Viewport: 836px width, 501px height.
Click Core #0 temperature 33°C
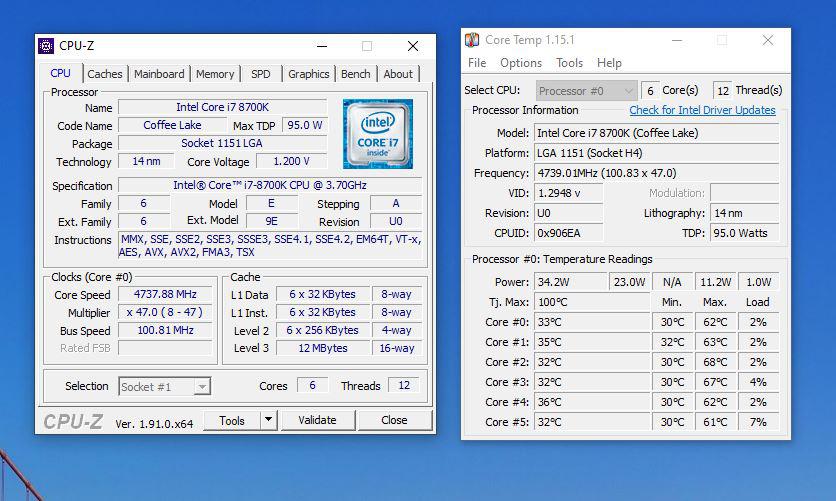592,322
